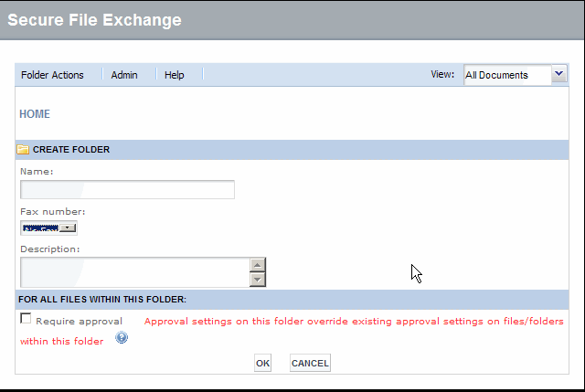Click the 'CREATE FOLDER' heading text

[71, 150]
